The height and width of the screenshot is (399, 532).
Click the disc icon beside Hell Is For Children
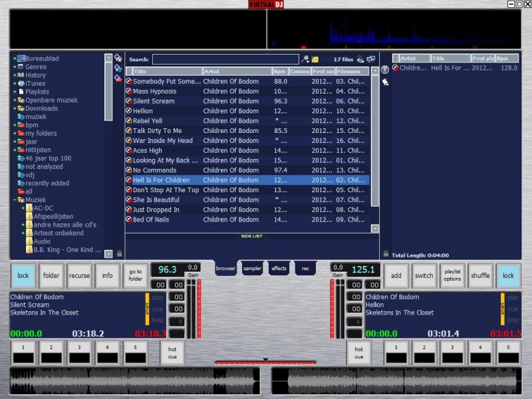coord(129,180)
